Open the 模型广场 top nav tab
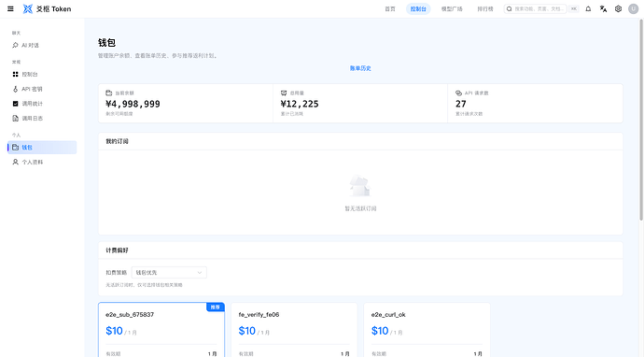Image resolution: width=644 pixels, height=357 pixels. coord(452,8)
